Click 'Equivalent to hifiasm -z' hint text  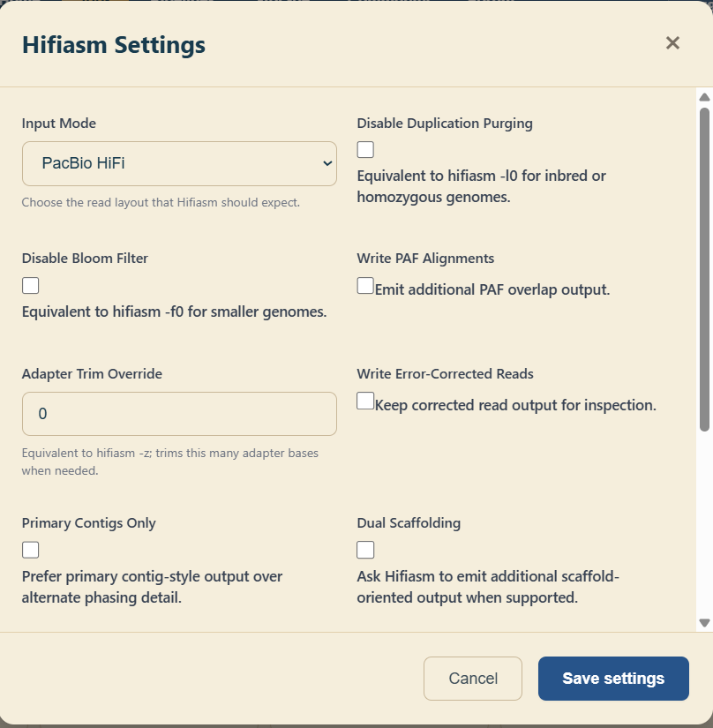pos(170,462)
